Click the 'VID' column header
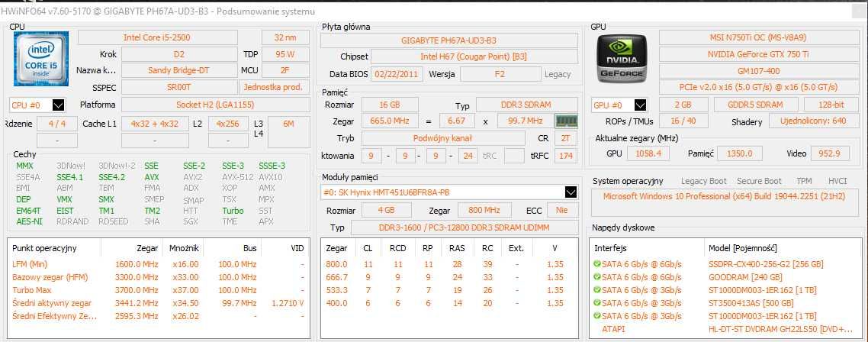 297,248
